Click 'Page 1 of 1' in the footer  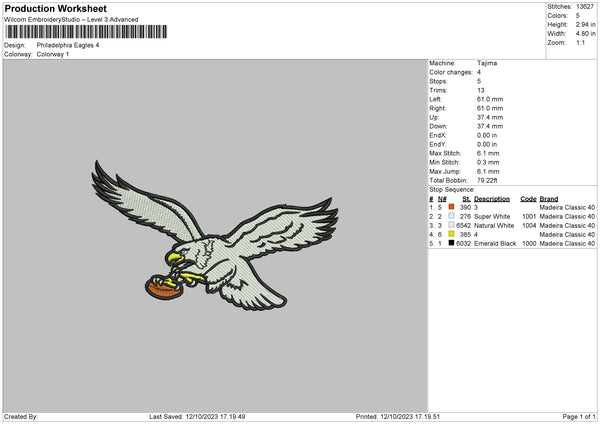point(579,417)
